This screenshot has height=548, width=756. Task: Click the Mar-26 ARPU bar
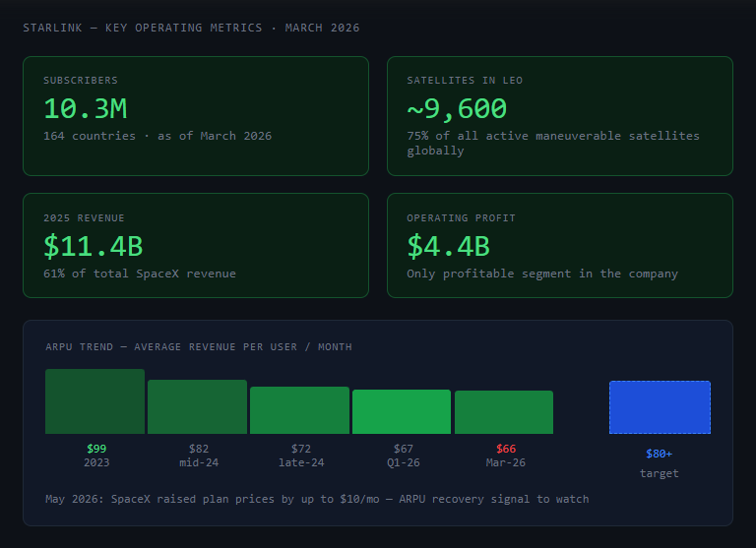tap(504, 412)
